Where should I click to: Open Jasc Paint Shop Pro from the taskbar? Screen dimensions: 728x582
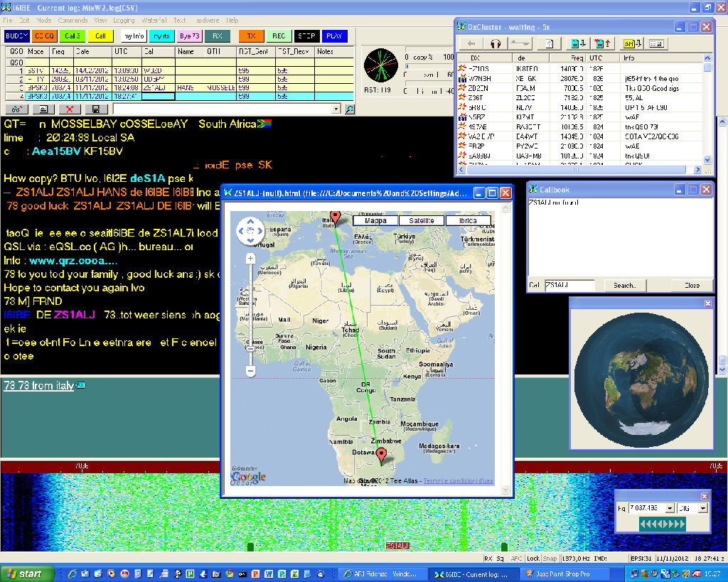pos(562,574)
